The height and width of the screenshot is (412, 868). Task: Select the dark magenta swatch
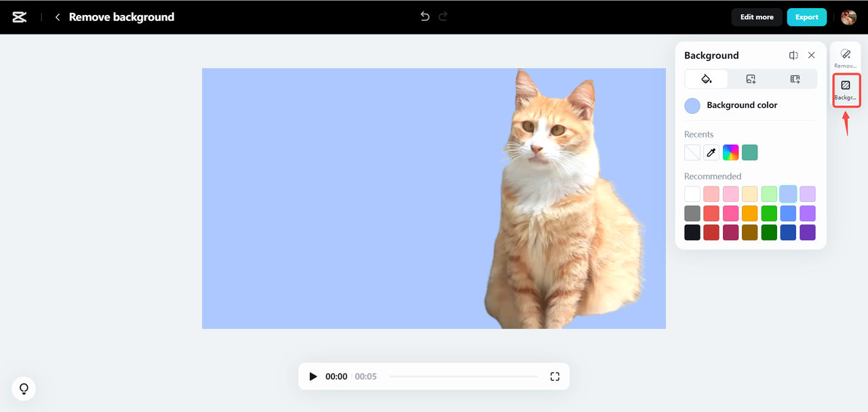click(730, 232)
